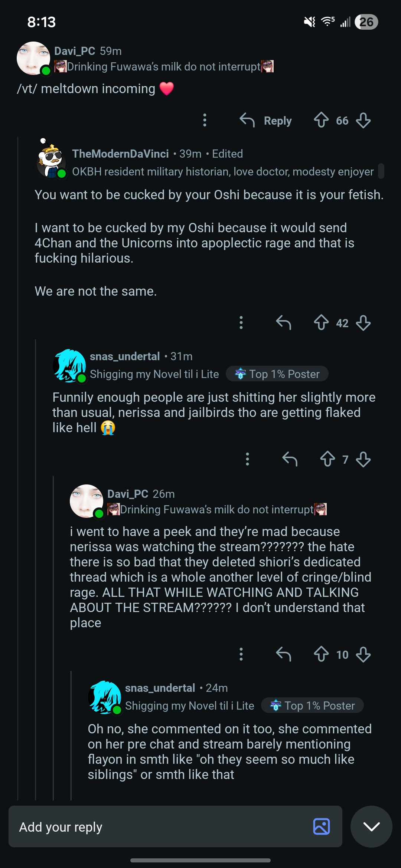Image resolution: width=401 pixels, height=868 pixels.
Task: Open TheModernDaVinci's user profile
Action: [120, 154]
